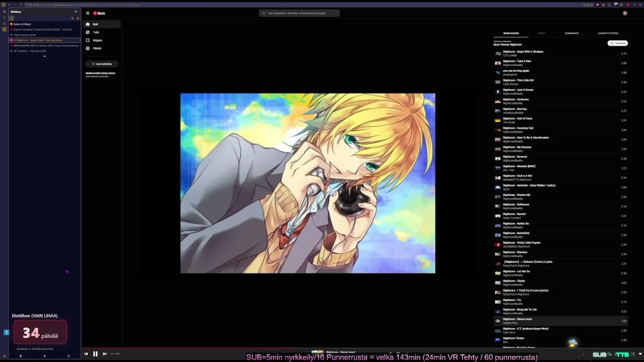Image resolution: width=644 pixels, height=362 pixels.
Task: Click the Tallenna save button
Action: [x=618, y=43]
